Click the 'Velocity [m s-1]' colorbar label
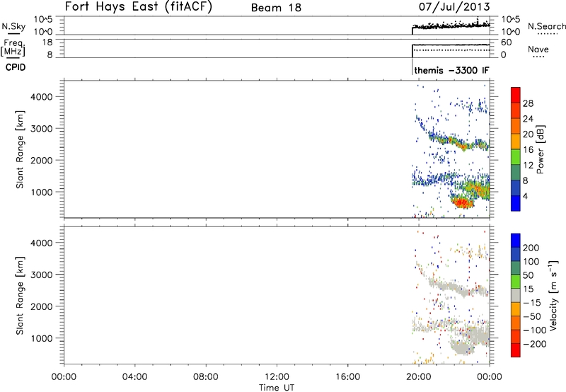Viewport: 566px width, 392px height. [553, 296]
